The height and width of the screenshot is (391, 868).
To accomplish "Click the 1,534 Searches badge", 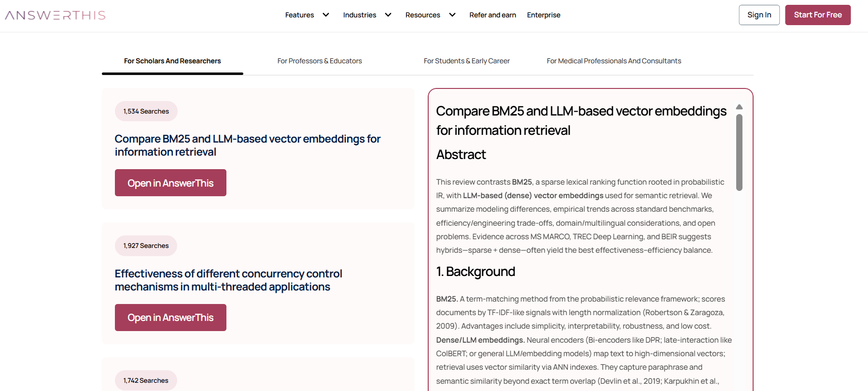I will pos(146,111).
